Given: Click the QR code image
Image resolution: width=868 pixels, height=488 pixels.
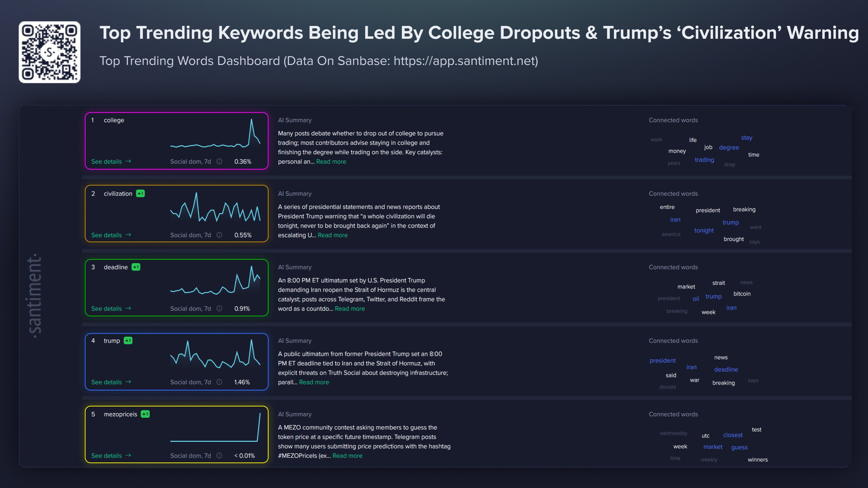Looking at the screenshot, I should click(49, 52).
